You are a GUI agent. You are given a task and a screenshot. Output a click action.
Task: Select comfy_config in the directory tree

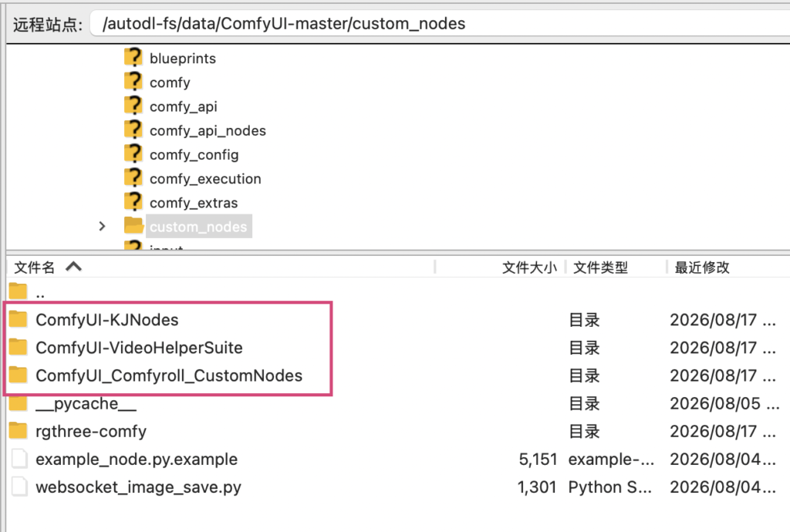click(x=194, y=155)
